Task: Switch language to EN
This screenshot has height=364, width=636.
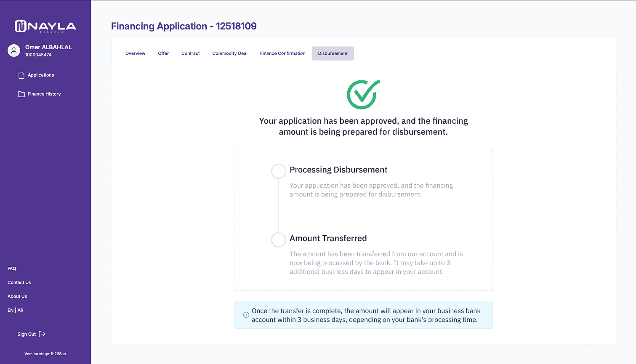Action: click(x=11, y=310)
